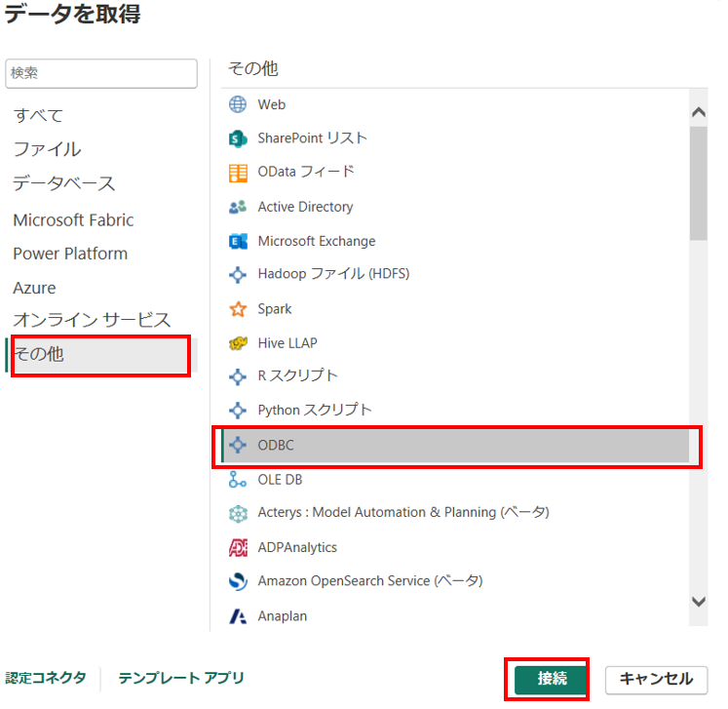Select the Spark entry text
Screen dimensions: 728x709
click(275, 309)
